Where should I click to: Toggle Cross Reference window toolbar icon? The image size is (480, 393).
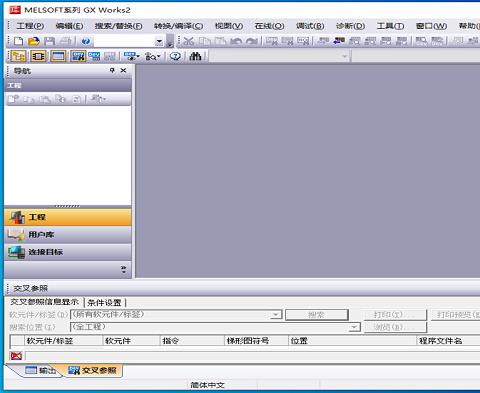pos(78,56)
